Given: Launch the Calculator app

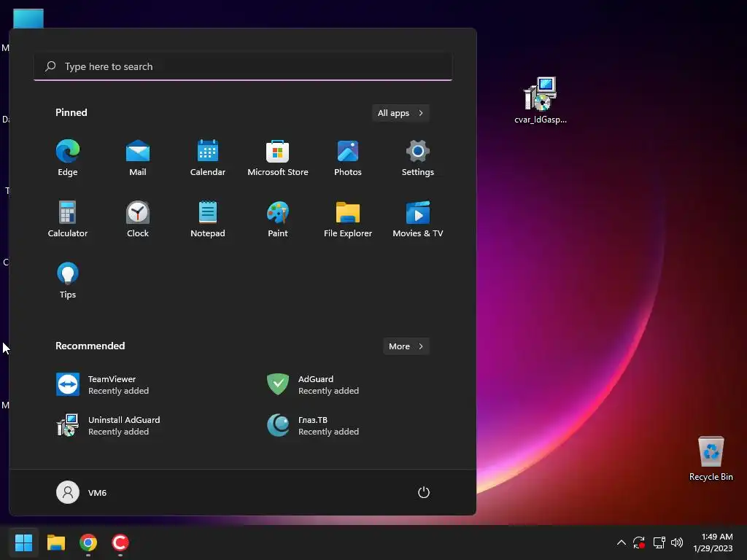Looking at the screenshot, I should [x=68, y=219].
